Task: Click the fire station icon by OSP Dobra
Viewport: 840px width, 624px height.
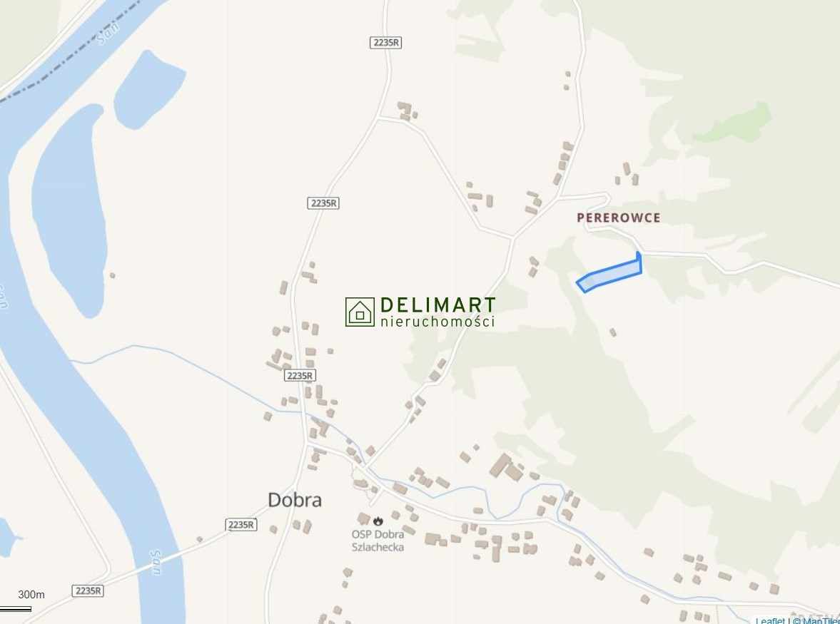Action: click(x=378, y=521)
